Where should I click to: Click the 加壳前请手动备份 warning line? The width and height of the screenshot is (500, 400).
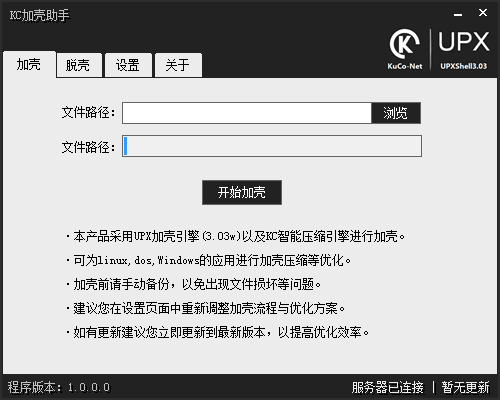(193, 284)
